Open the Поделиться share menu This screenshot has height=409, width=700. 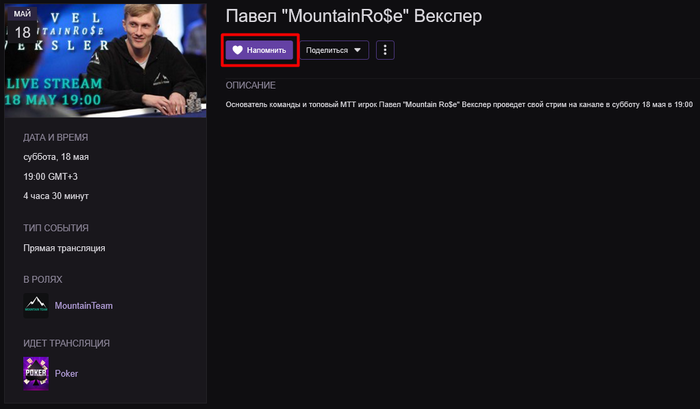334,50
